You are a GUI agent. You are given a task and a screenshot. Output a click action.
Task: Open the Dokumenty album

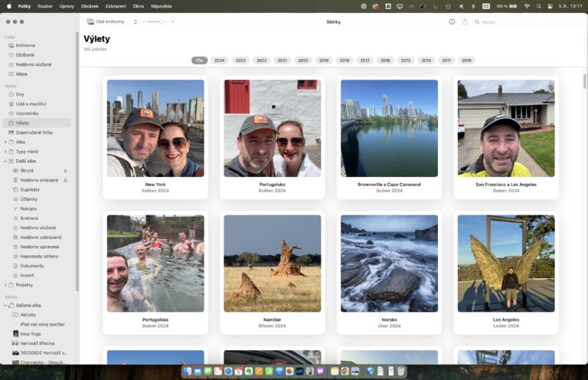click(x=32, y=266)
